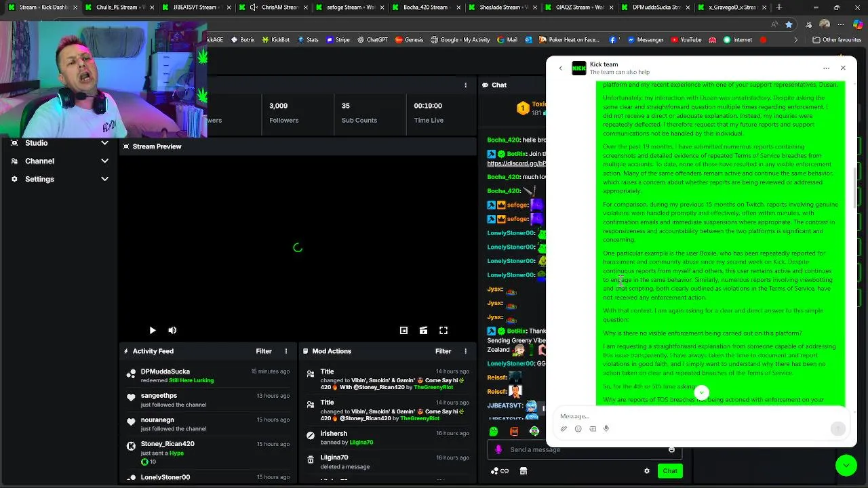Viewport: 868px width, 488px height.
Task: Open Mod Actions more options menu
Action: (x=465, y=351)
